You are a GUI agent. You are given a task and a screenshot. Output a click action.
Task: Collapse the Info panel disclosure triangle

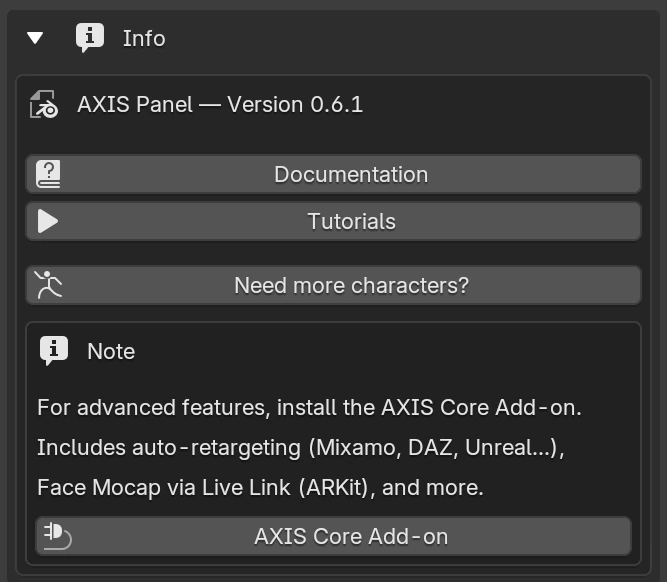35,38
